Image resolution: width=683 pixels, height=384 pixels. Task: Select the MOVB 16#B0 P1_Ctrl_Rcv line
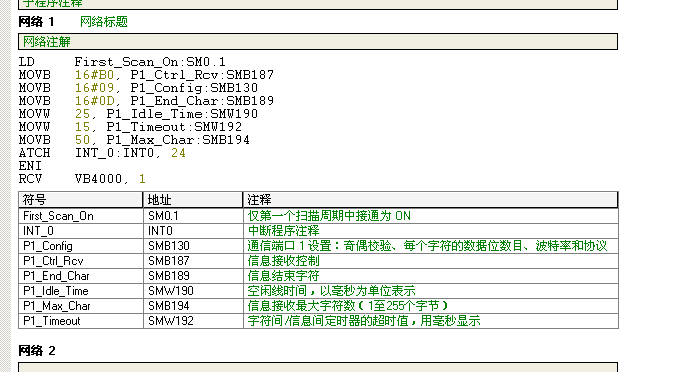click(146, 75)
